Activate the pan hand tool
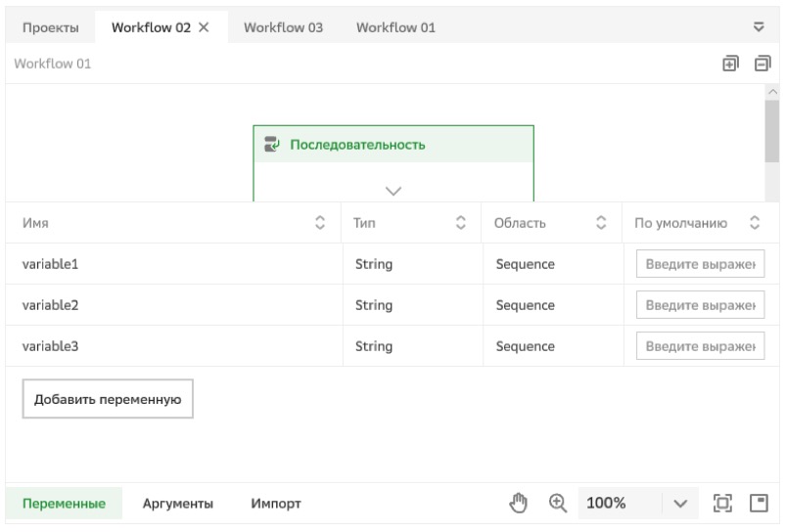The height and width of the screenshot is (532, 785). coord(519,503)
